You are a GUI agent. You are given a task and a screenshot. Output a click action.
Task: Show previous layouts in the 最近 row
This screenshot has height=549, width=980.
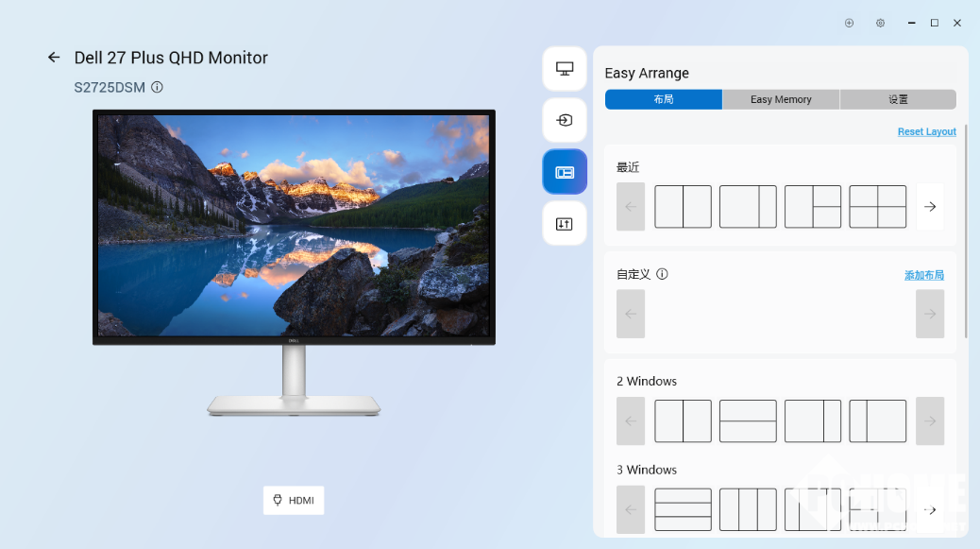(631, 206)
